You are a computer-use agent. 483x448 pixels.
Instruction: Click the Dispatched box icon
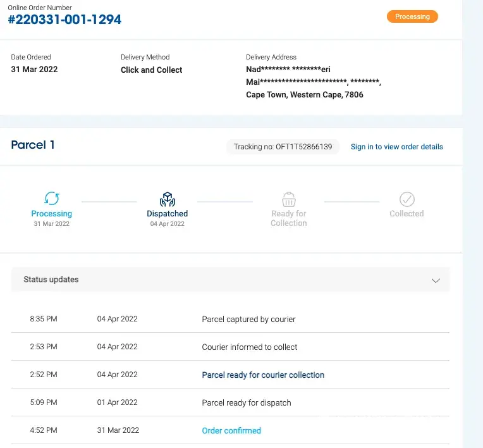[x=167, y=199]
